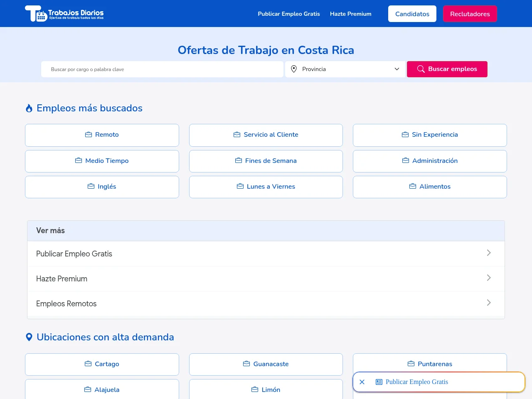Click the briefcase icon next to Remoto
The width and height of the screenshot is (532, 399).
click(x=89, y=135)
